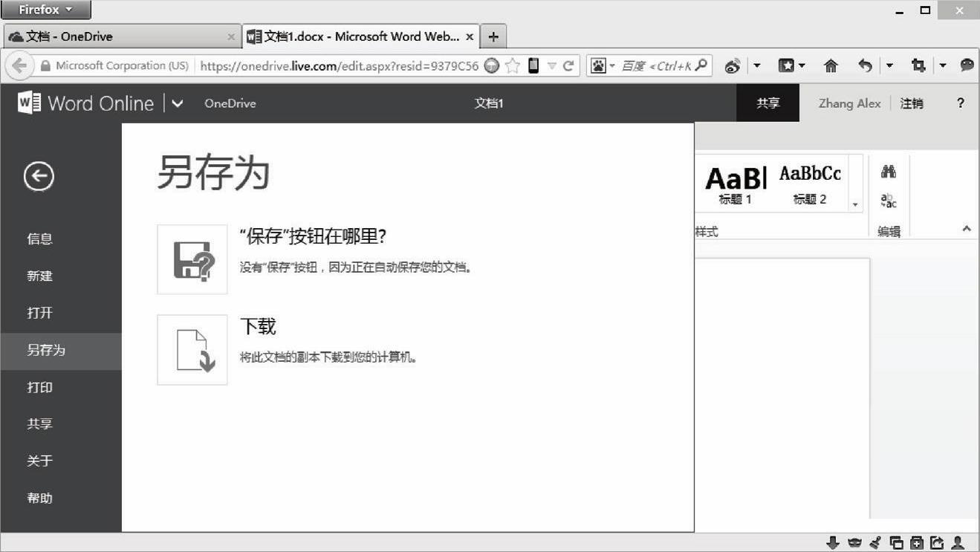
Task: Click the bookmarks star menu icon
Action: coord(786,65)
